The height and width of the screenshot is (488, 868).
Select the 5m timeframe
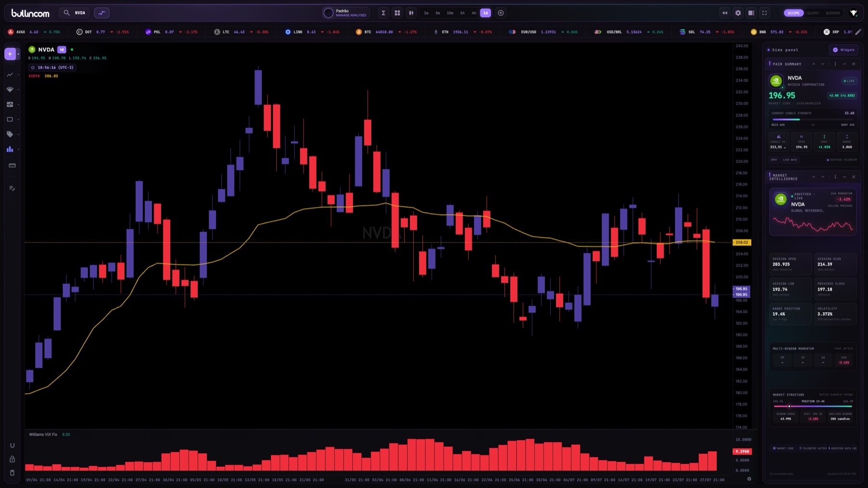437,13
